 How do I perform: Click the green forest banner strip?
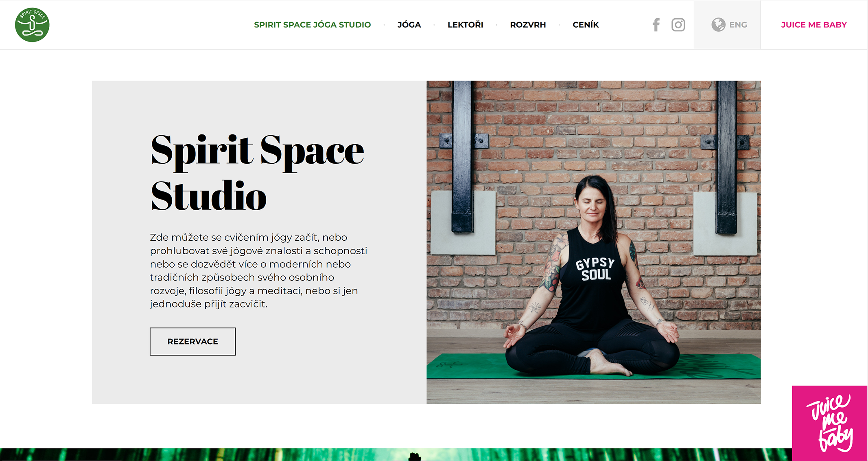(396, 454)
